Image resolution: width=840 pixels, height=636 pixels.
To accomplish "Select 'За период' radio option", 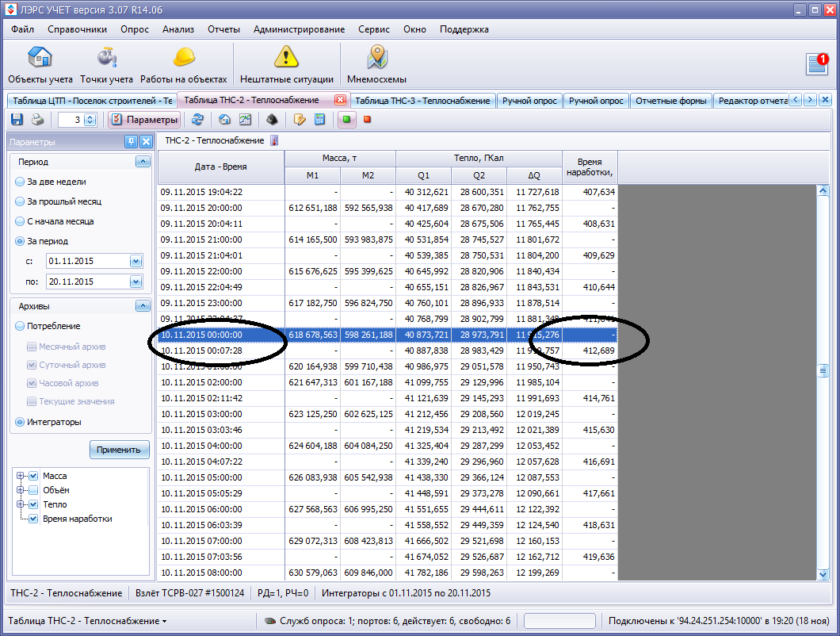I will click(42, 241).
